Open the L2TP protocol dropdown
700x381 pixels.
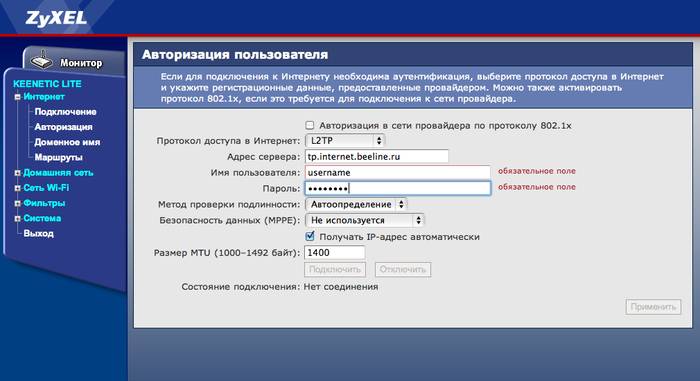(x=345, y=141)
